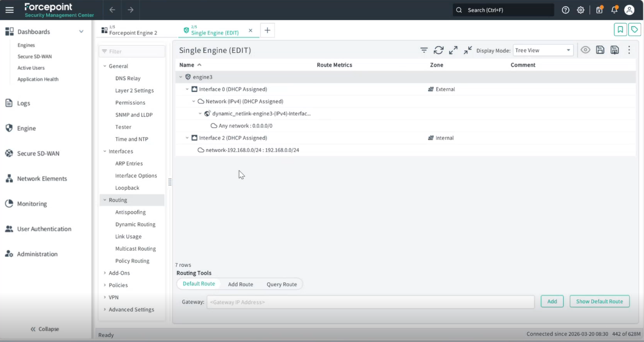Go forward with the right arrow
Viewport: 644px width, 342px height.
131,10
